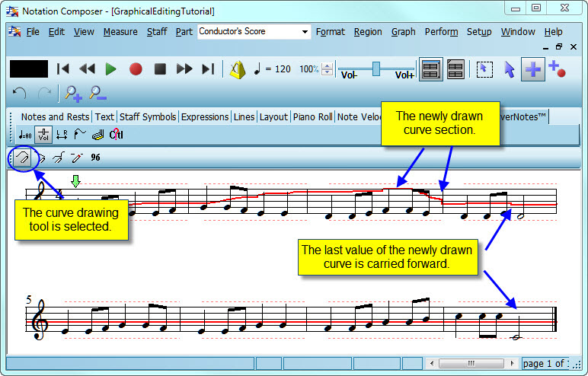
Task: Switch to the Staff Symbols tab
Action: pos(148,116)
